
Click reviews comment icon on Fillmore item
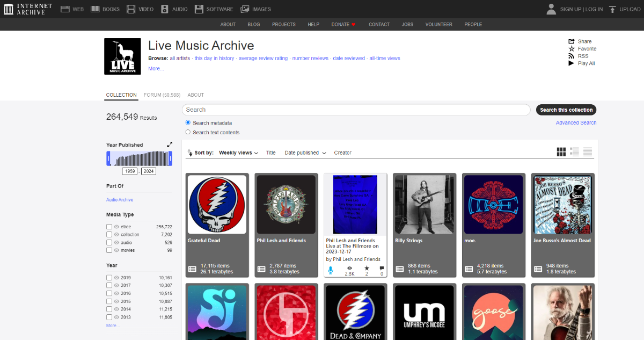382,268
